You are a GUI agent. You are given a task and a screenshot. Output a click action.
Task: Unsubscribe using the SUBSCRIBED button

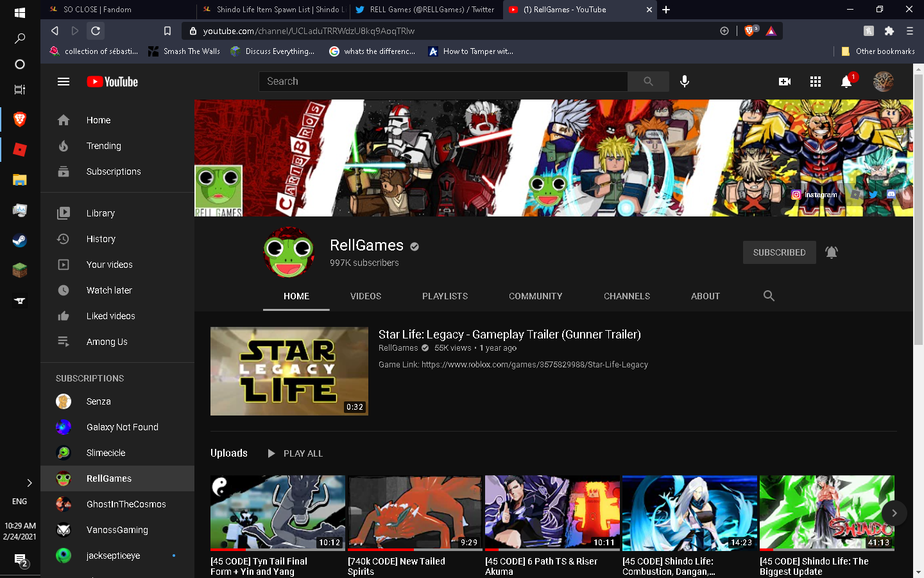(x=779, y=252)
